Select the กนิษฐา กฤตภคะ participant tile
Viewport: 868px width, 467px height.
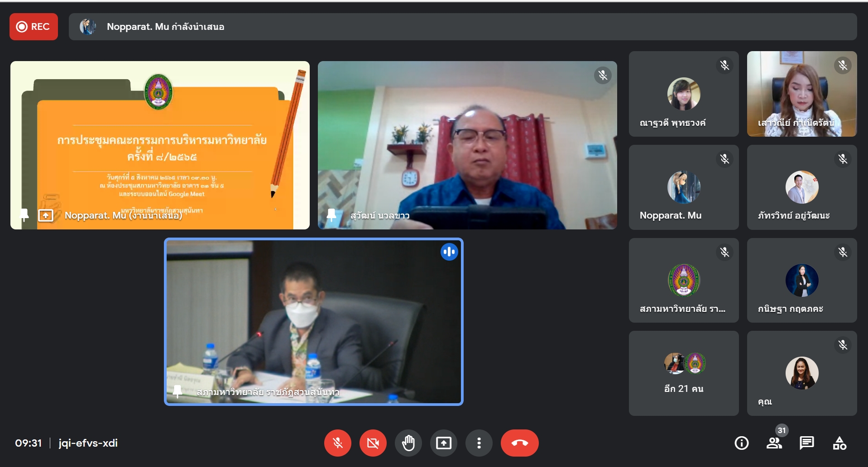(801, 281)
